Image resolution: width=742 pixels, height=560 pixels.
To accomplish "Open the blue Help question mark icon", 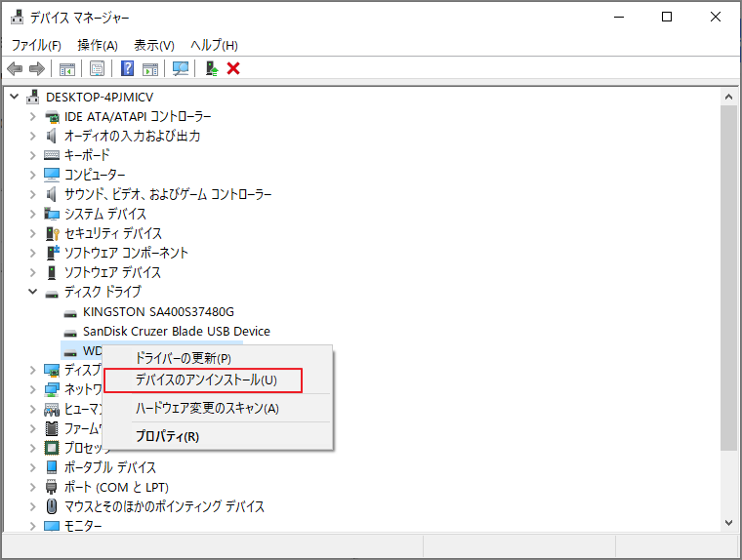I will (127, 68).
